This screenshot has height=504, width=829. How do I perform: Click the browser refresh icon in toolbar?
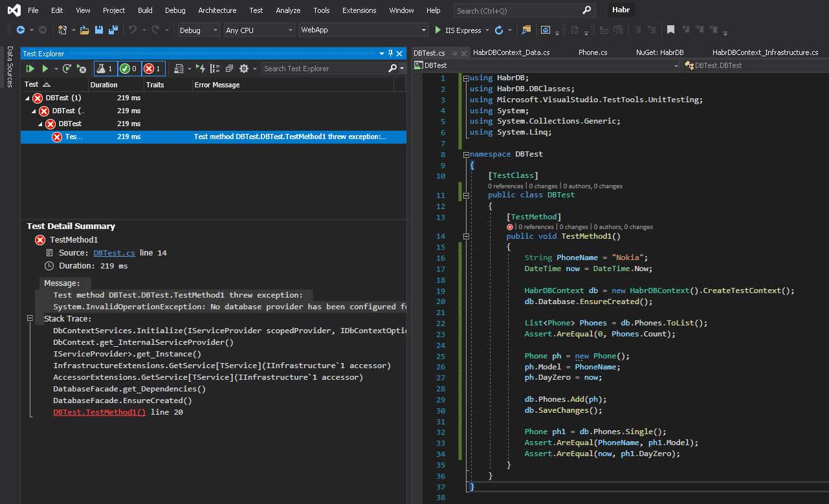click(x=498, y=30)
